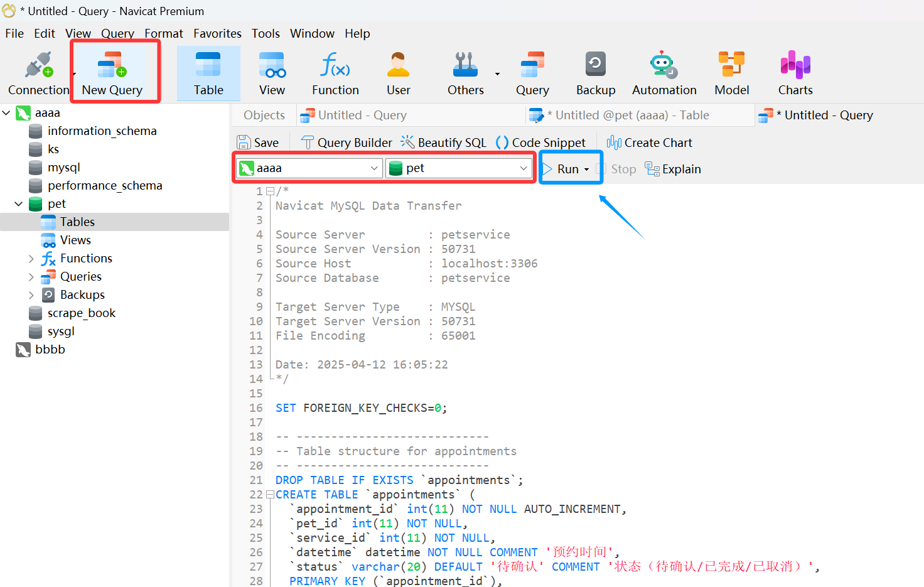The image size is (924, 587).
Task: Open the Window menu
Action: [312, 33]
